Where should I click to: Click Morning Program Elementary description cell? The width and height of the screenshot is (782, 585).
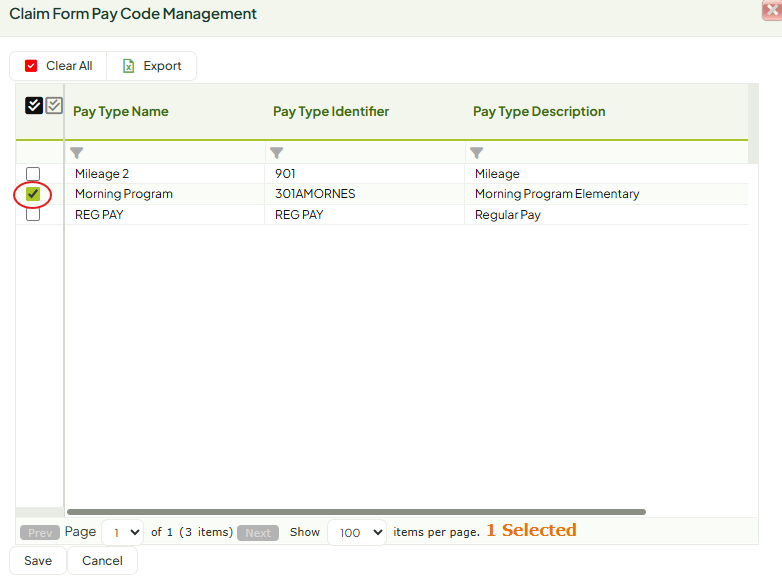click(x=606, y=194)
